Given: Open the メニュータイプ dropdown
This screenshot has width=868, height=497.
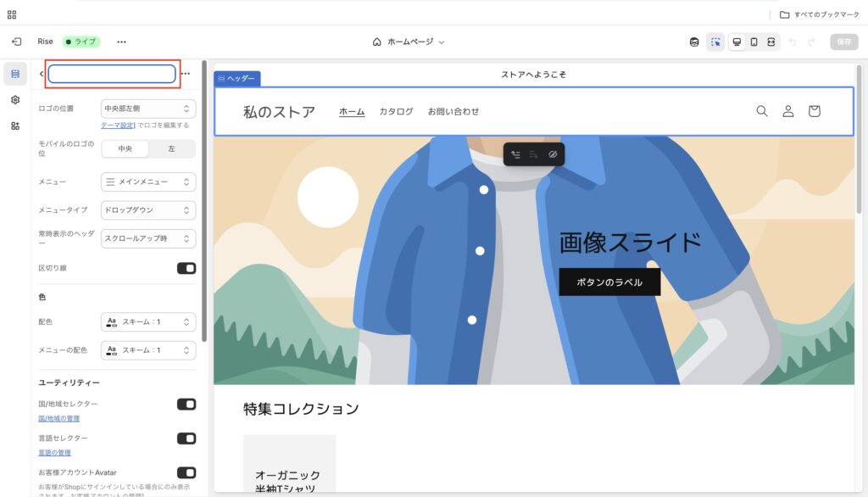Looking at the screenshot, I should pyautogui.click(x=148, y=209).
